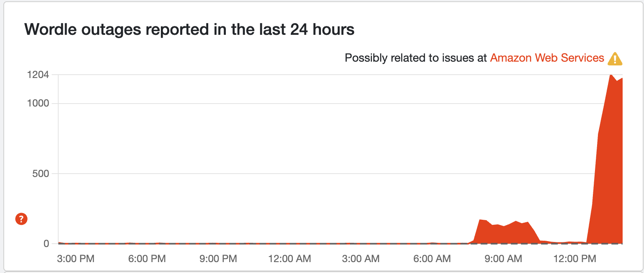Click the yellow warning triangle icon
The width and height of the screenshot is (644, 273).
coord(615,59)
